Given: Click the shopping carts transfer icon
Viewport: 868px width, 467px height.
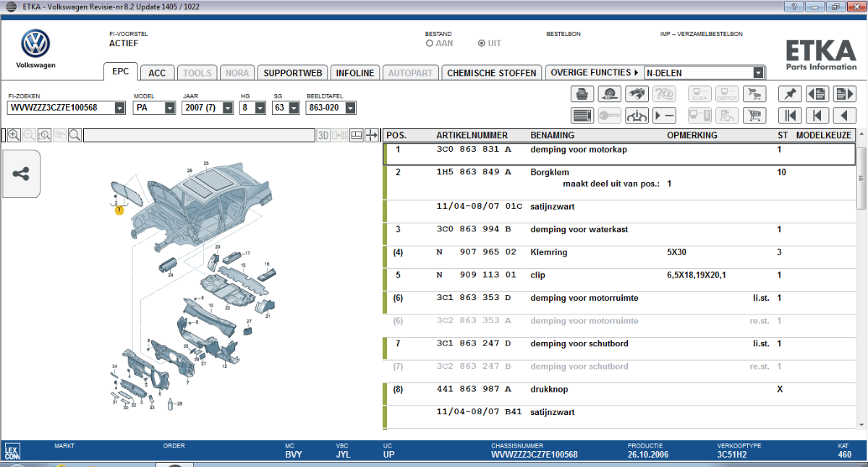Looking at the screenshot, I should pos(754,94).
